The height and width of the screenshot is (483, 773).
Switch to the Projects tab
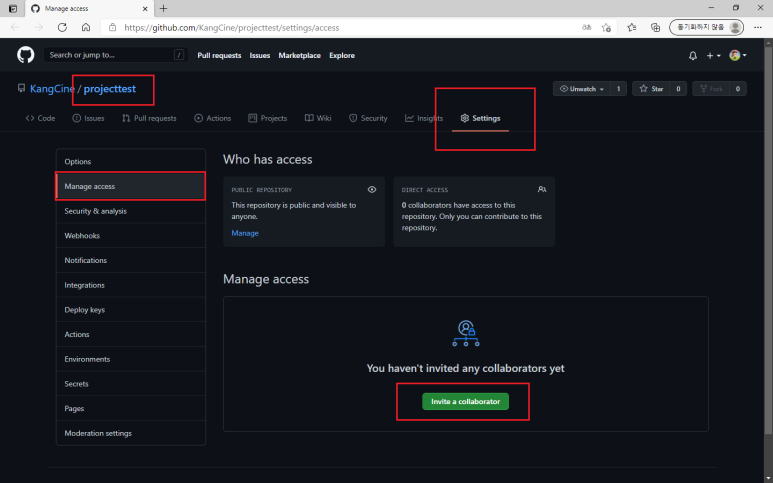pyautogui.click(x=268, y=118)
